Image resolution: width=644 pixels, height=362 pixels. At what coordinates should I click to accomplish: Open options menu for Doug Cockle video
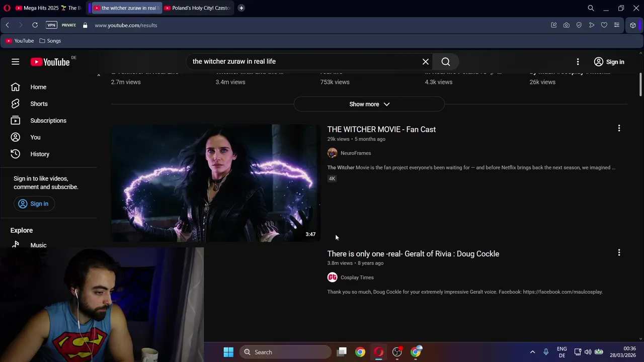coord(619,252)
